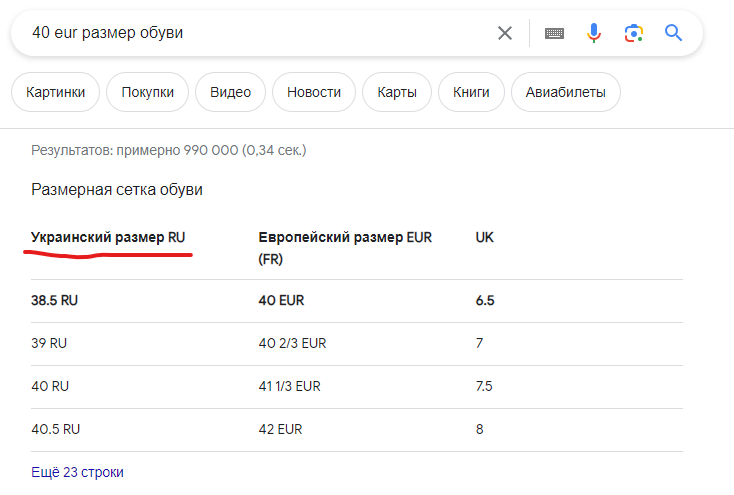Select the 42 EUR table cell
This screenshot has height=495, width=734.
point(280,429)
